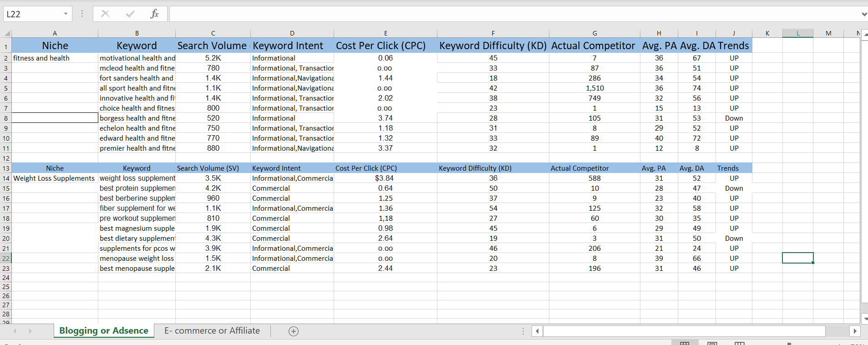Click the Insert Function fx icon
The width and height of the screenshot is (868, 345).
pos(154,14)
